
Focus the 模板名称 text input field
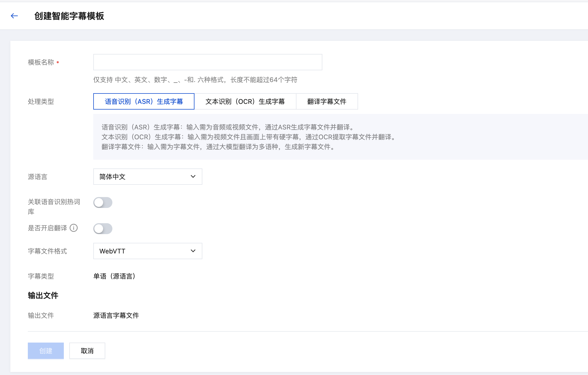coord(208,62)
